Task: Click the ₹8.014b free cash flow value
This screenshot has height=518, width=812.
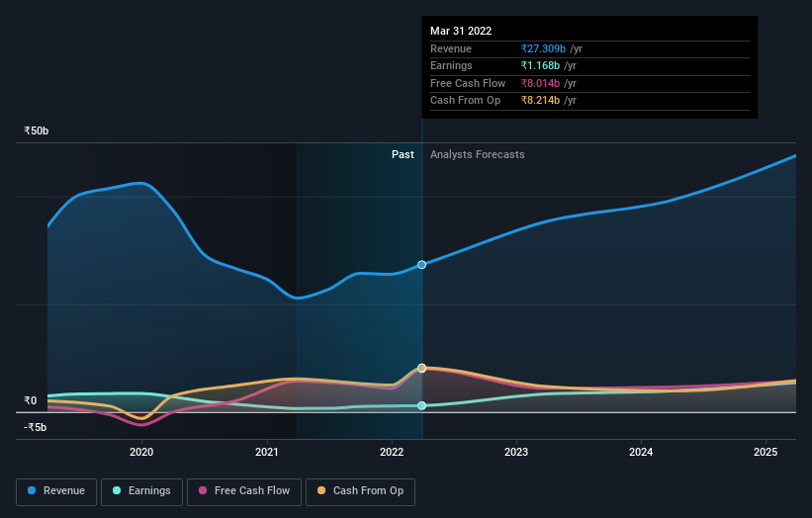Action: pyautogui.click(x=540, y=83)
